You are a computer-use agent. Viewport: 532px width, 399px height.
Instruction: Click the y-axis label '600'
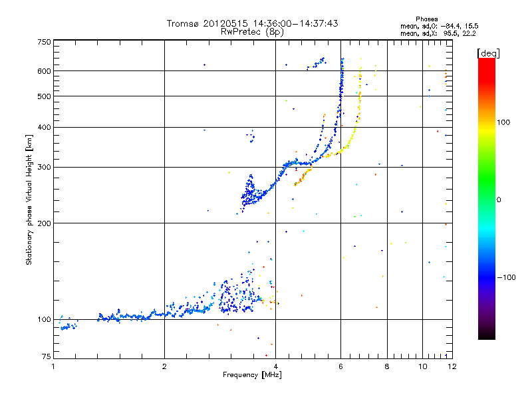point(44,71)
